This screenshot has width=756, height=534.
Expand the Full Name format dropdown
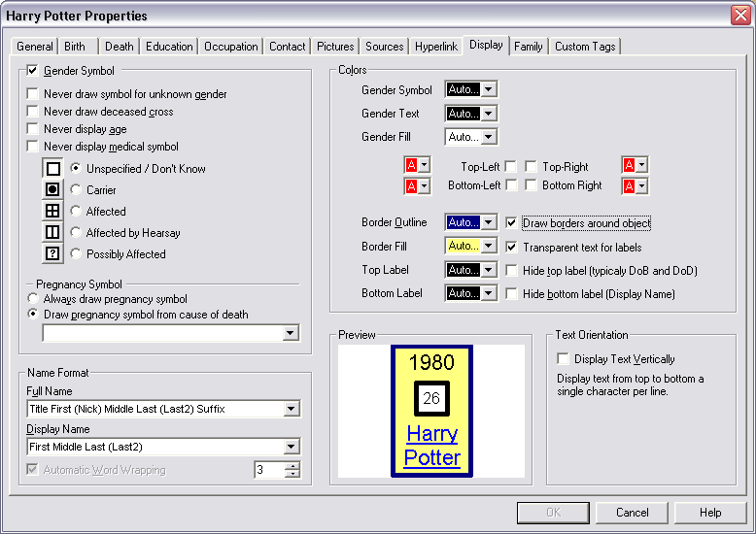[291, 409]
